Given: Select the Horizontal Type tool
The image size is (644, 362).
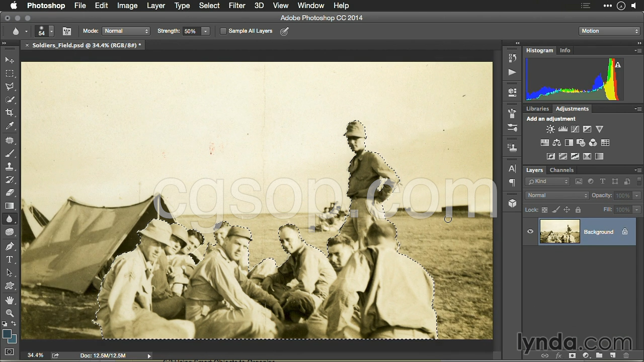Looking at the screenshot, I should [x=10, y=259].
